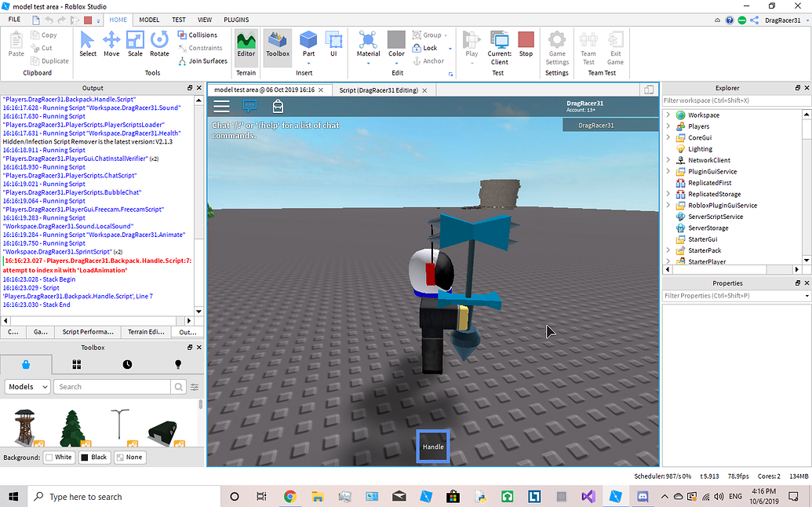Viewport: 812px width, 507px height.
Task: Set Toolbox background to None
Action: click(x=129, y=458)
